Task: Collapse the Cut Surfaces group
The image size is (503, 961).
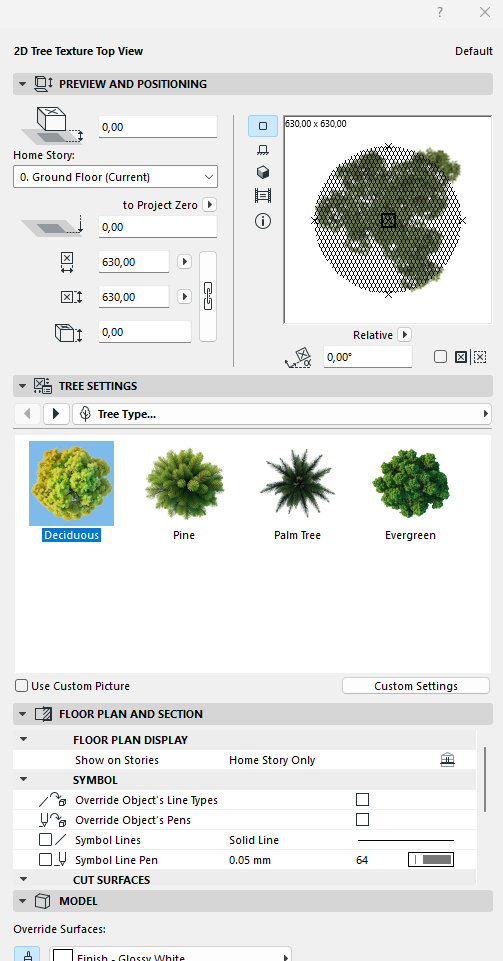Action: click(x=23, y=879)
